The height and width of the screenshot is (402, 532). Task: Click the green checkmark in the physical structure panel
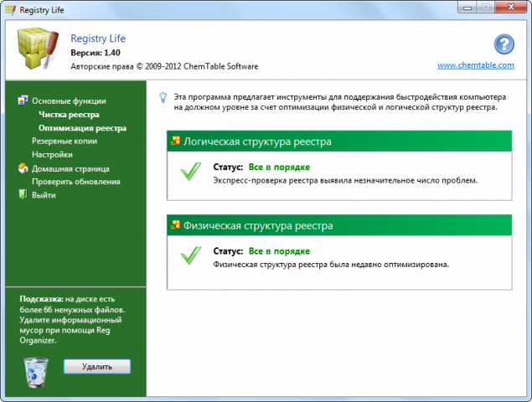191,255
